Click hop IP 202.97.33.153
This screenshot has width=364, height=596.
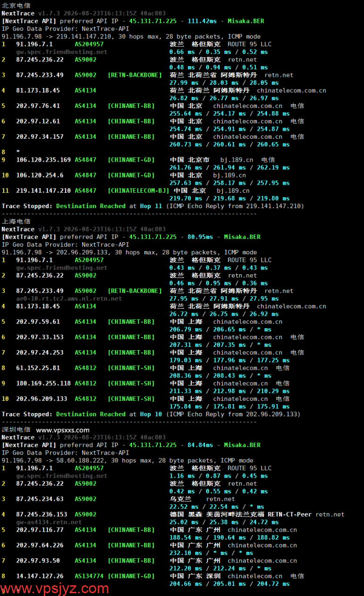pos(40,337)
